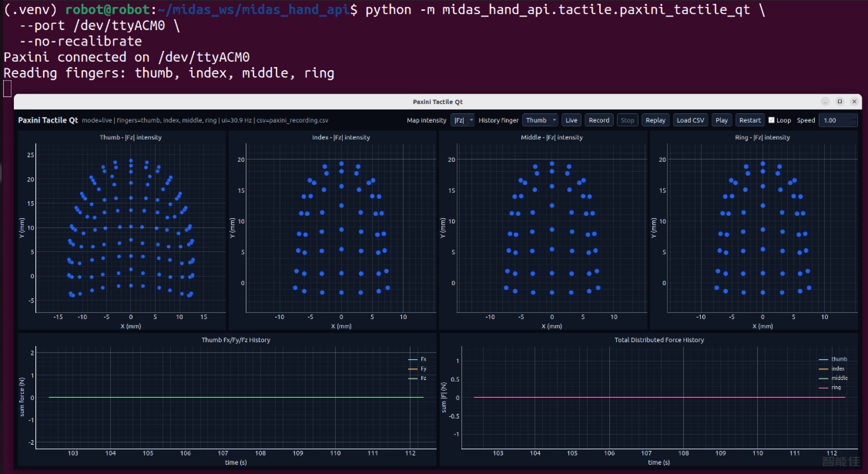Viewport: 868px width, 474px height.
Task: Click the Replay button
Action: (x=655, y=120)
